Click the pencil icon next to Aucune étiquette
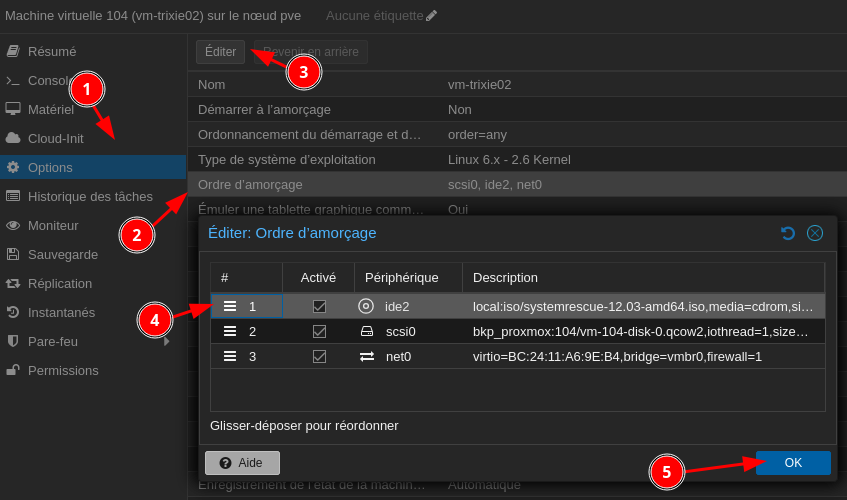 point(431,16)
